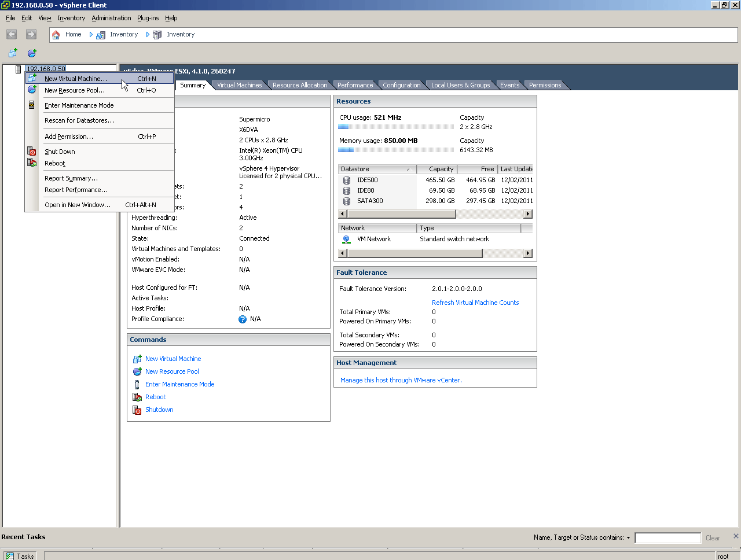Choose New Resource Pool… from the context menu

(100, 90)
